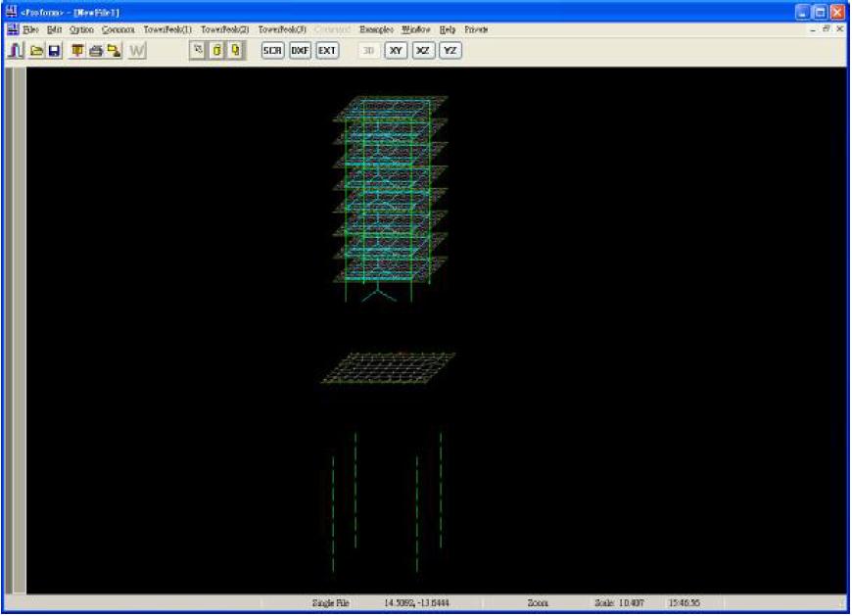Click the second yellow cylinder toolbar icon
Screen dimensions: 852x616
point(235,50)
